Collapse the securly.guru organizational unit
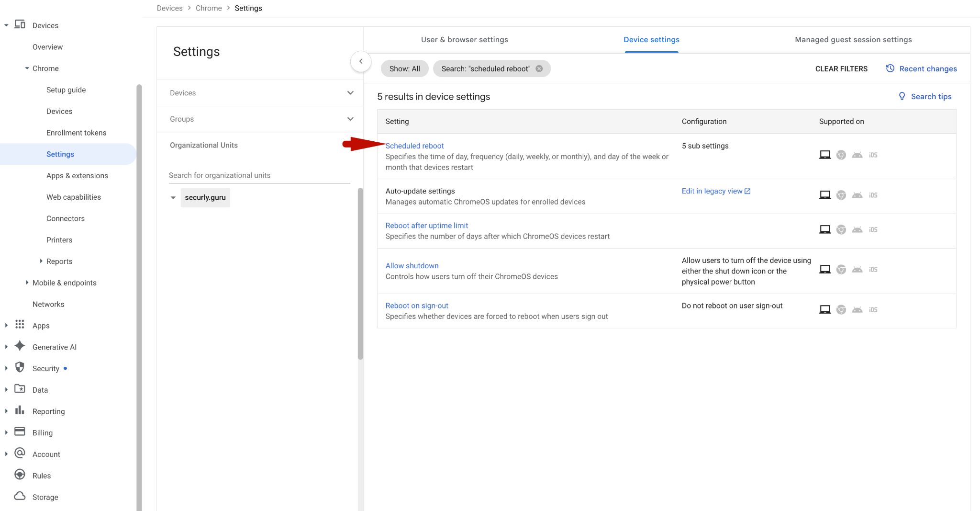 (x=173, y=198)
